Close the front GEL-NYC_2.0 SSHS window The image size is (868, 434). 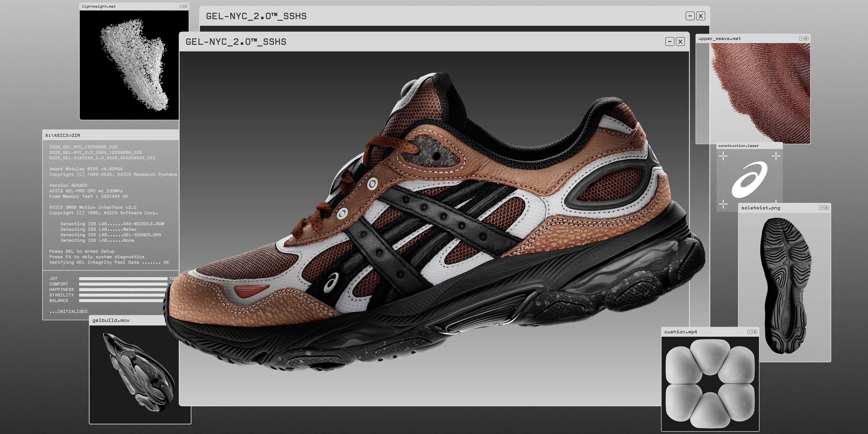(680, 41)
